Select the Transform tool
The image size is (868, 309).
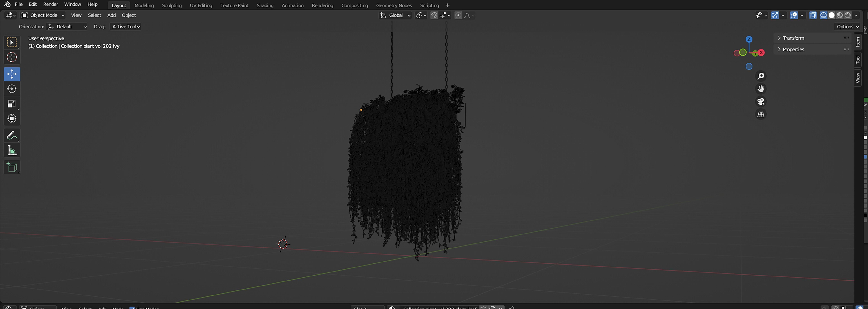tap(12, 118)
